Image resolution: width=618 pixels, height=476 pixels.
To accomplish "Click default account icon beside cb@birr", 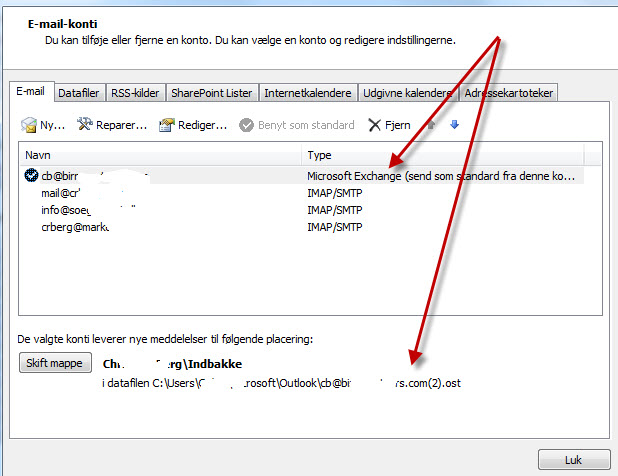I will point(31,175).
